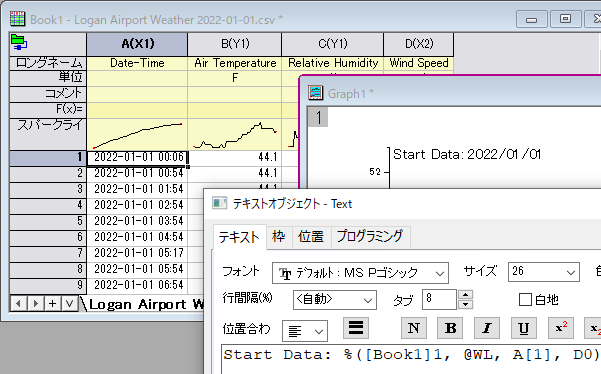The width and height of the screenshot is (601, 374).
Task: Switch to the 位置 tab
Action: pos(310,236)
